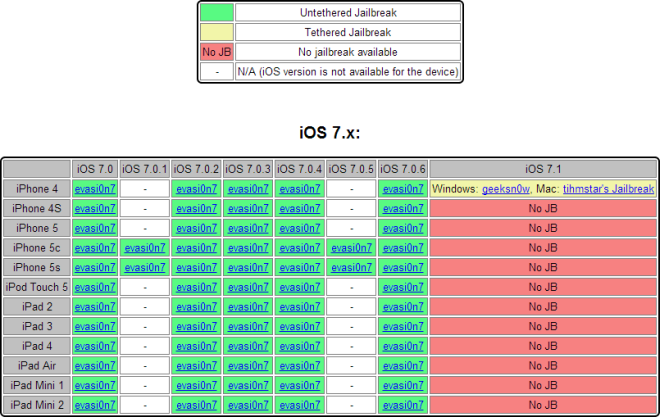Click the iPhone 5 row label
This screenshot has height=417, width=660.
coord(37,228)
